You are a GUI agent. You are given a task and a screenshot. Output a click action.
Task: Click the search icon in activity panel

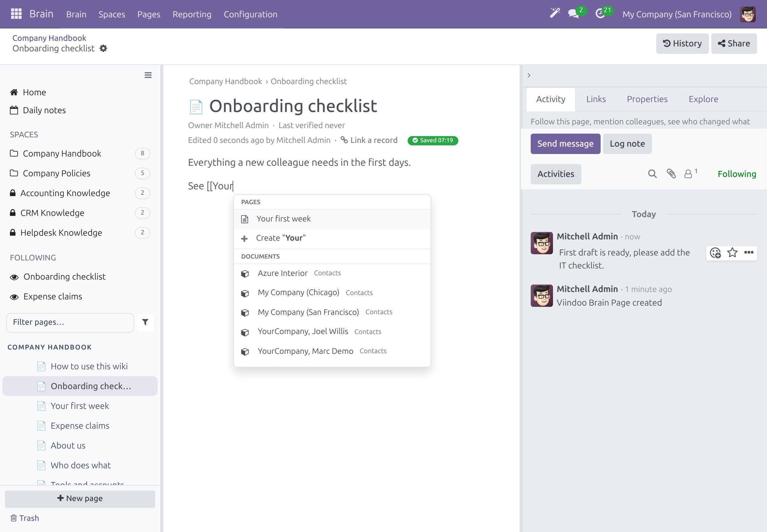[652, 174]
